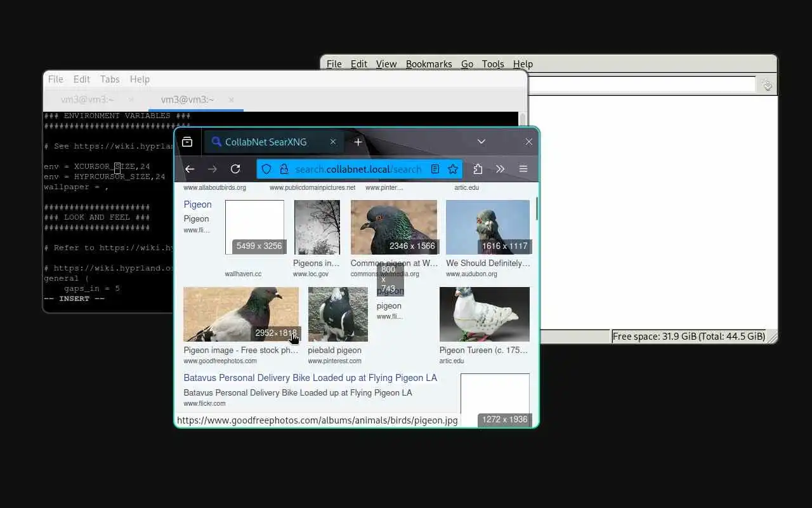Open the terminal Tabs menu

point(110,79)
